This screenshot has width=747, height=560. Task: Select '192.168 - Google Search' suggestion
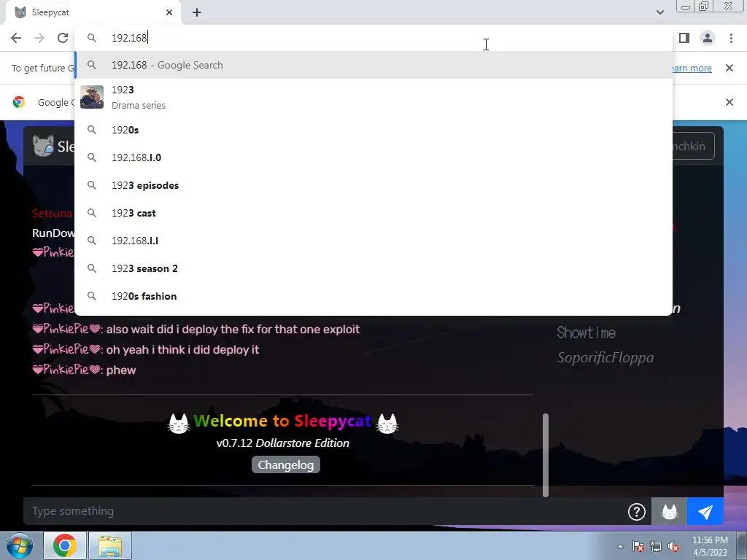click(x=373, y=65)
